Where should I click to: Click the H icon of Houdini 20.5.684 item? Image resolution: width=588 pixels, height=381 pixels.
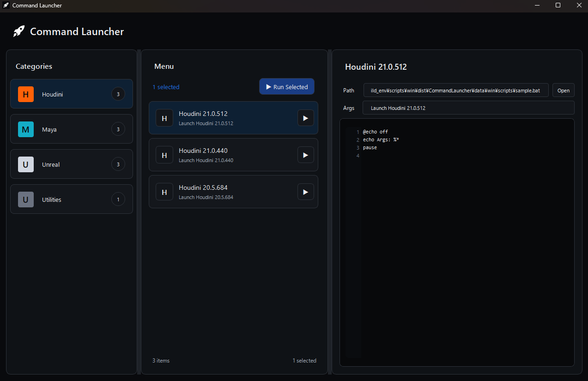pos(164,192)
